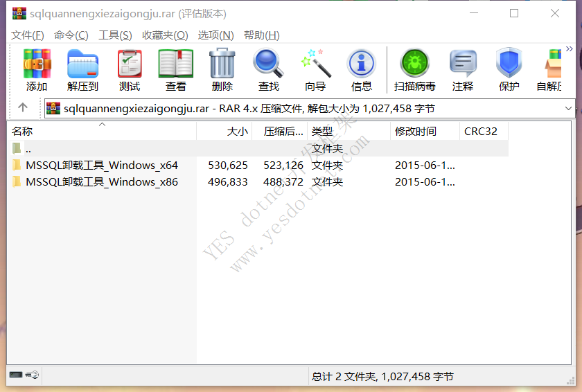This screenshot has height=392, width=582.
Task: Open the 帮助(H) menu
Action: coord(261,35)
